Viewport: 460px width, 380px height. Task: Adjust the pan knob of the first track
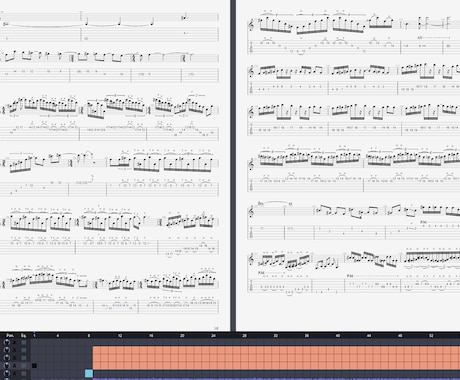point(7,342)
